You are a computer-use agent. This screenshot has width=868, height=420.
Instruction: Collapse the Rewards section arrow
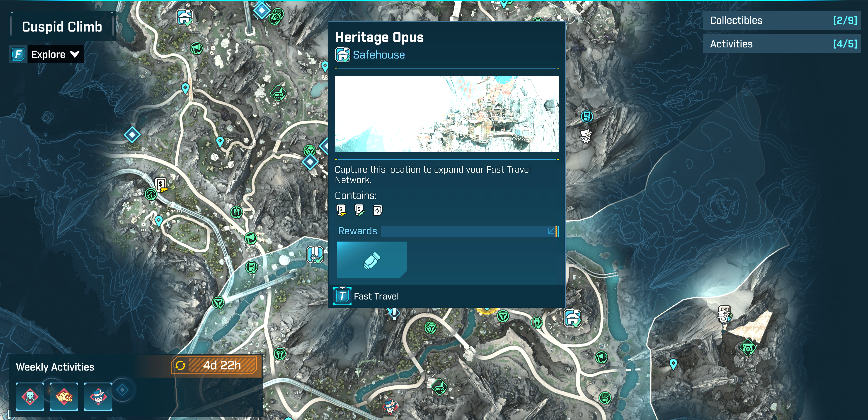(551, 231)
